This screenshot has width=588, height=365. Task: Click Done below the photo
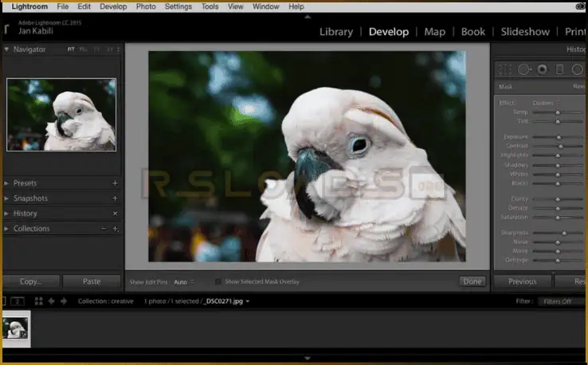pyautogui.click(x=472, y=281)
